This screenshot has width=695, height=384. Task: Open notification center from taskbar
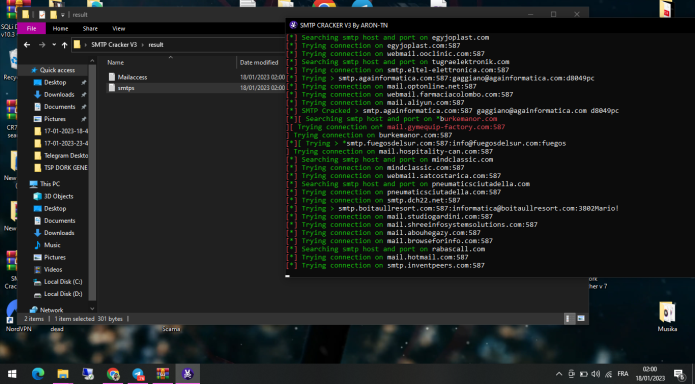679,374
